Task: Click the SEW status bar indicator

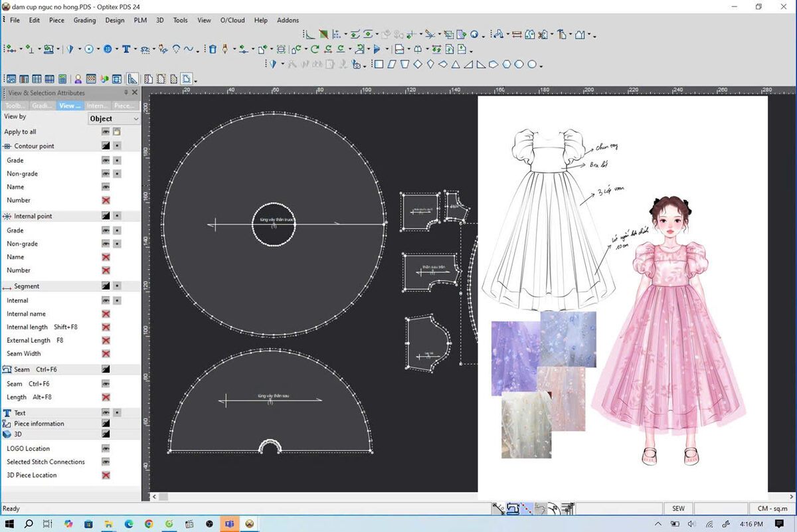Action: point(678,509)
